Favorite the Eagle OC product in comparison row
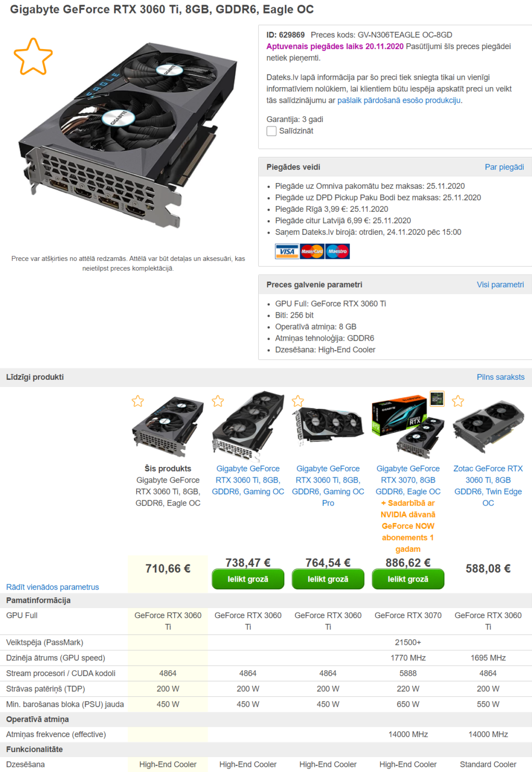Viewport: 532px width, 772px height. [138, 401]
